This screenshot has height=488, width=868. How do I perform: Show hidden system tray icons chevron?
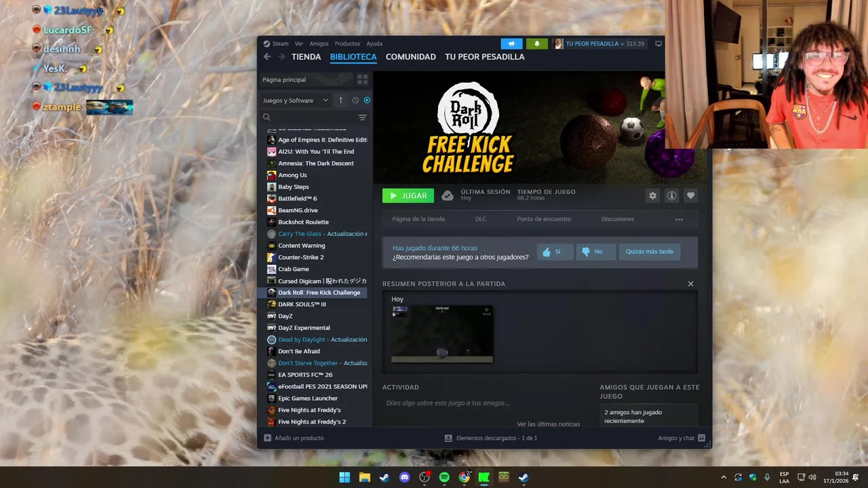coord(724,477)
